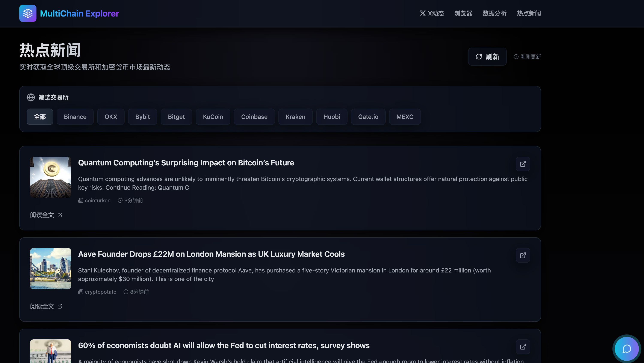Filter news by OKX
644x363 pixels.
click(x=111, y=117)
